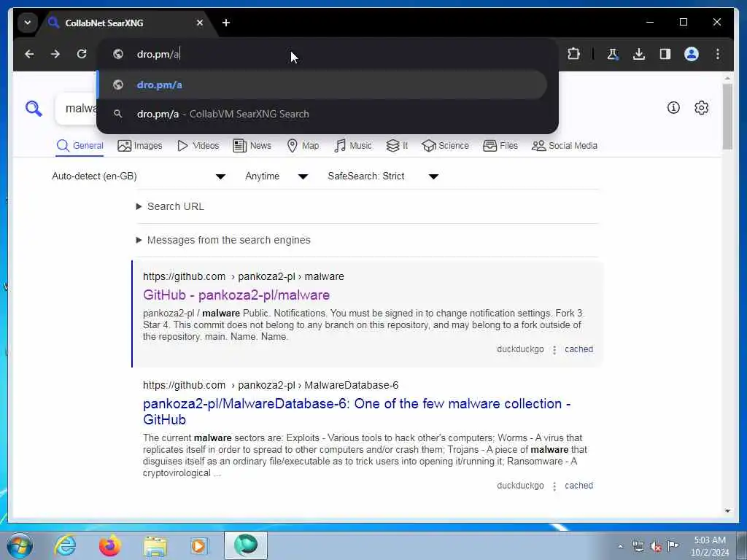Open the github.com pankoza2-pl malware URL

click(244, 276)
